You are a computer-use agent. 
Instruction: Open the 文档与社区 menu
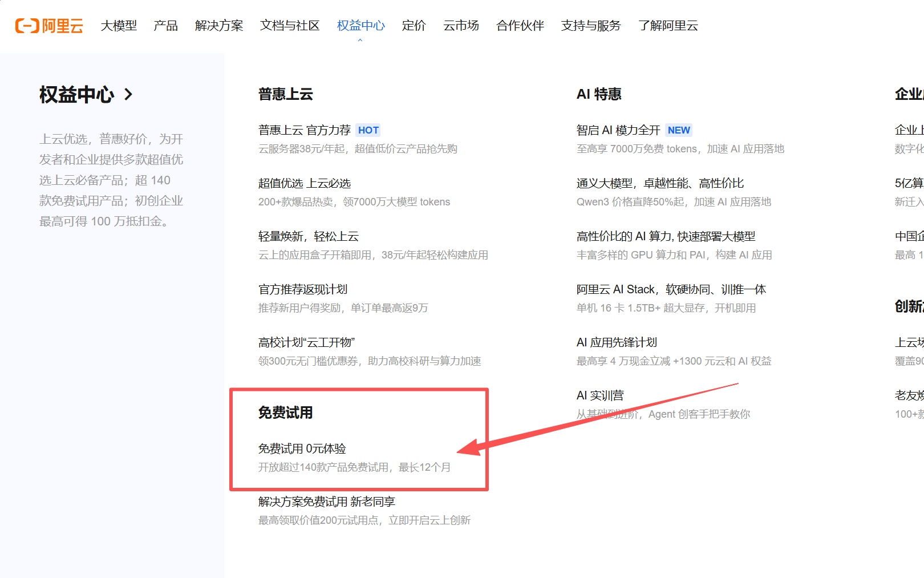click(x=290, y=26)
